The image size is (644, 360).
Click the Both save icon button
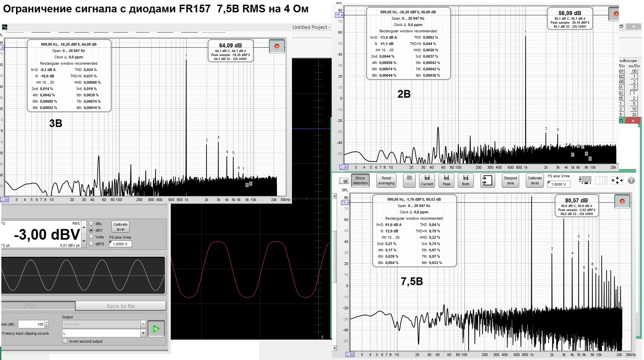tap(465, 180)
